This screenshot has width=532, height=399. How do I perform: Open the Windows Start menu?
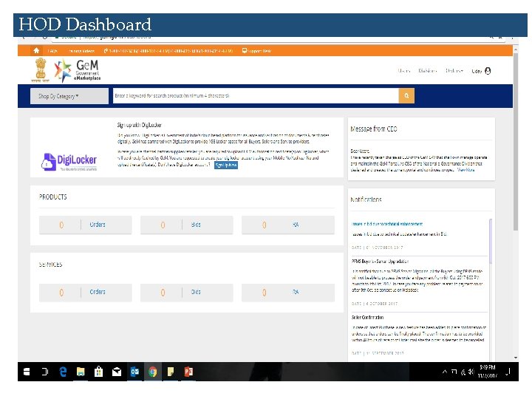(27, 372)
